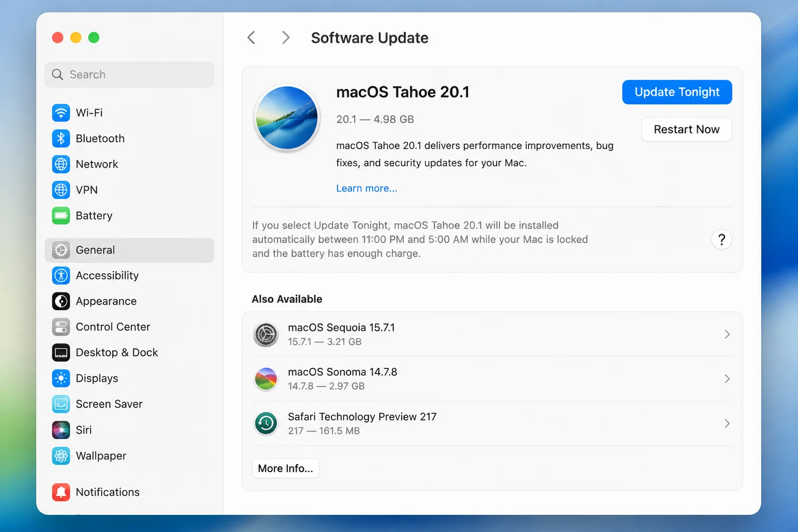
Task: Click the Displays sun icon
Action: [61, 378]
